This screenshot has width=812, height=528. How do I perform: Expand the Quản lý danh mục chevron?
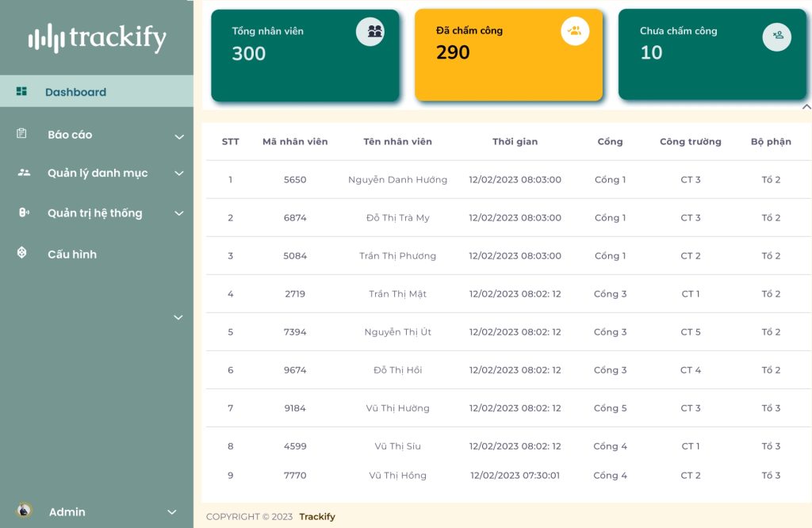[179, 174]
